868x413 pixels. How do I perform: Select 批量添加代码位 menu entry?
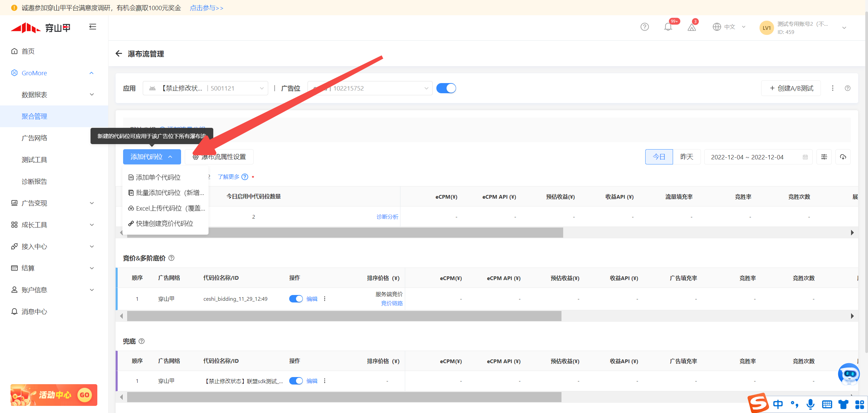pos(166,193)
